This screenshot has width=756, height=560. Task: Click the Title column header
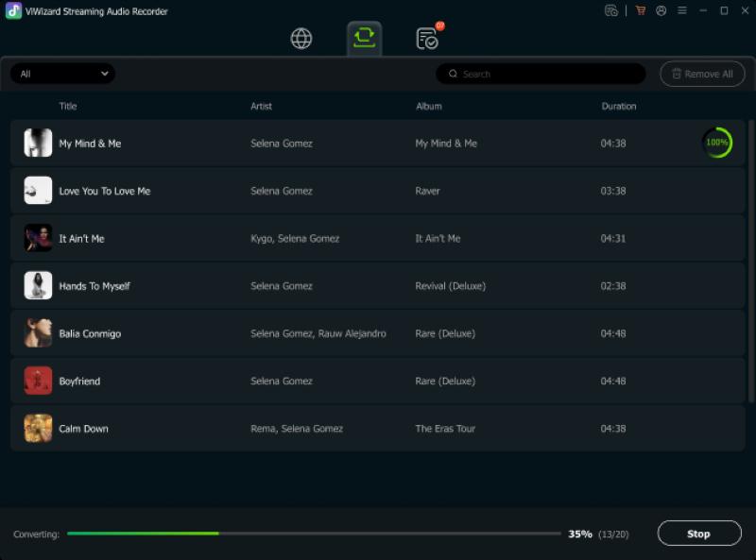[68, 106]
